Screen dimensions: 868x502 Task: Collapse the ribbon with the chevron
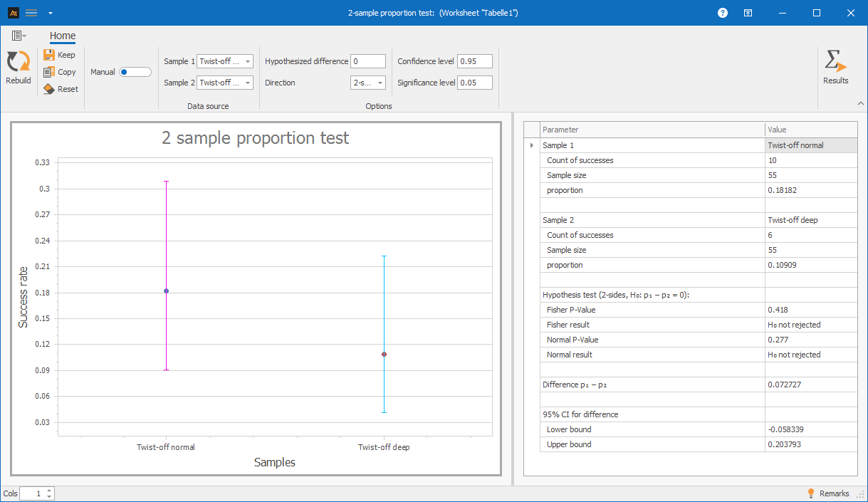860,103
